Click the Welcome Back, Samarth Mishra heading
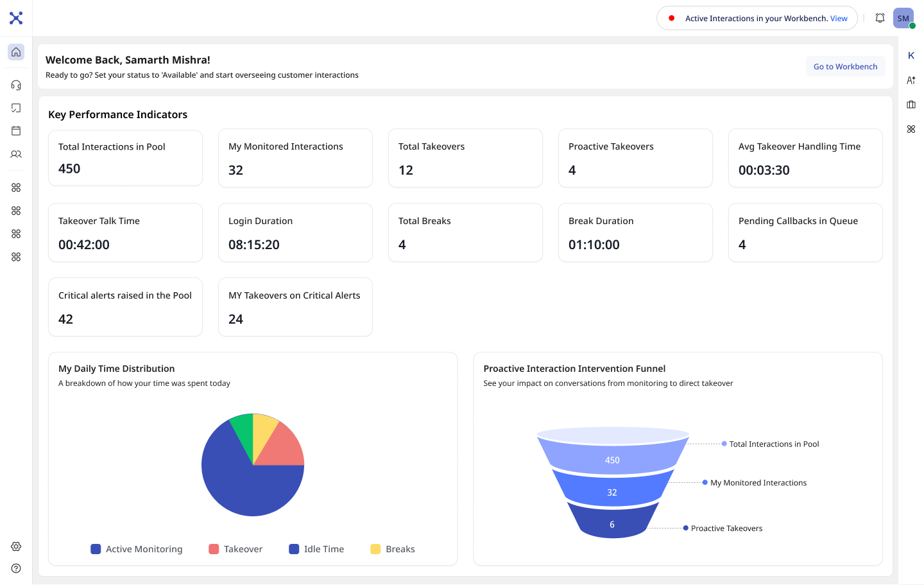 pos(128,60)
